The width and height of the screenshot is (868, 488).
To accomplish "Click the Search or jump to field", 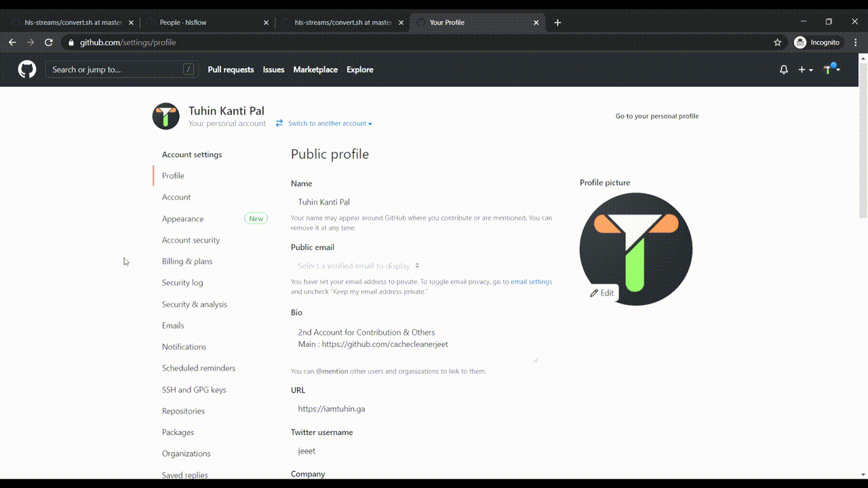I will 121,69.
